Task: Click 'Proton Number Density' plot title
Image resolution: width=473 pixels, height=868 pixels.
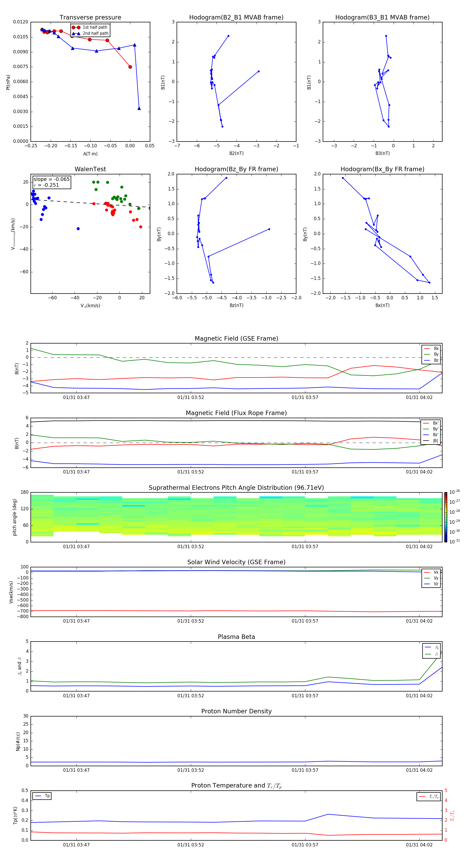Action: pos(236,711)
